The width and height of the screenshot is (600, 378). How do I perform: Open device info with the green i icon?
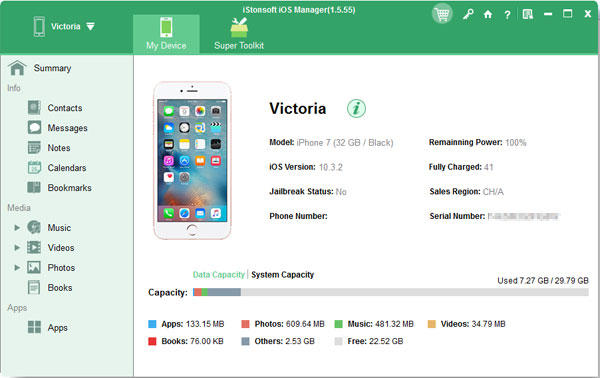click(356, 108)
